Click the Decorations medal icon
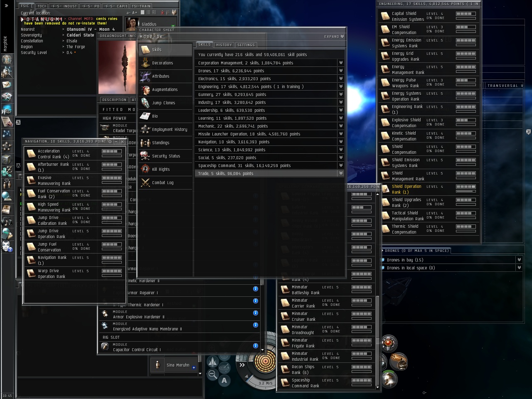 (145, 63)
